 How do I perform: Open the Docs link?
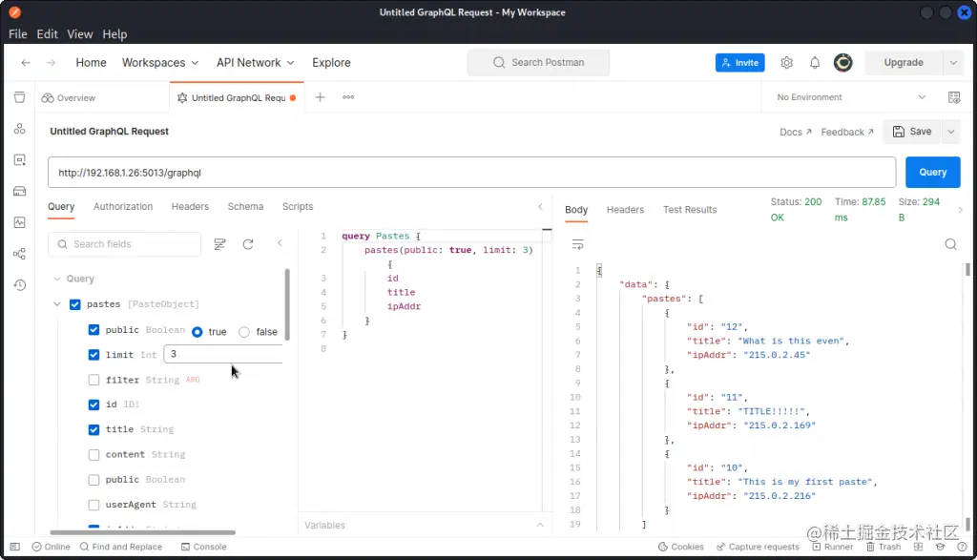[796, 132]
